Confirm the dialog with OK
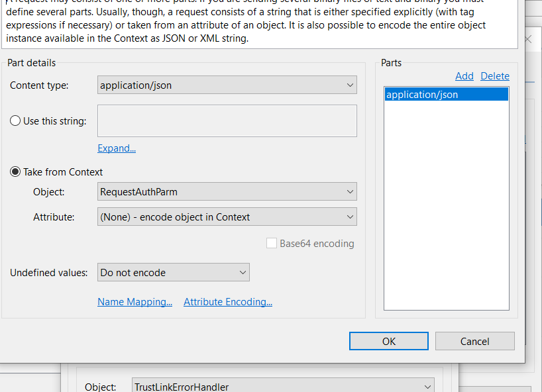Viewport: 542px width, 392px height. tap(389, 341)
